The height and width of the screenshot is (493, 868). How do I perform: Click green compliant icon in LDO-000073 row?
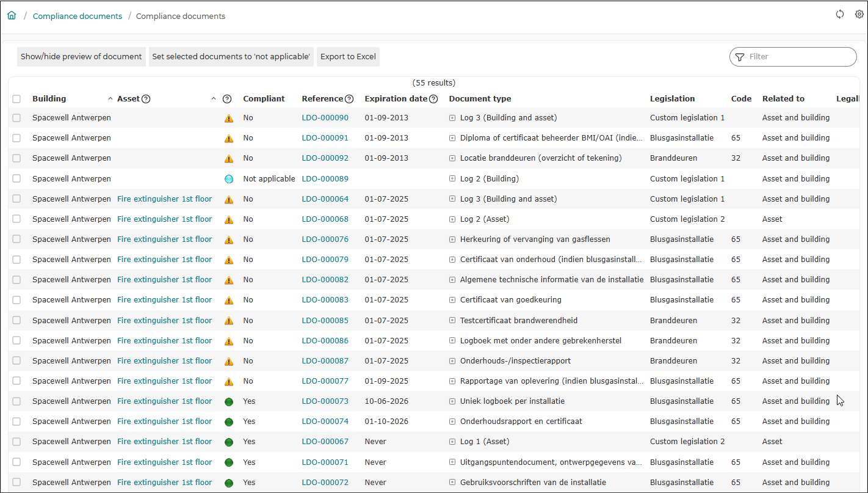click(229, 401)
